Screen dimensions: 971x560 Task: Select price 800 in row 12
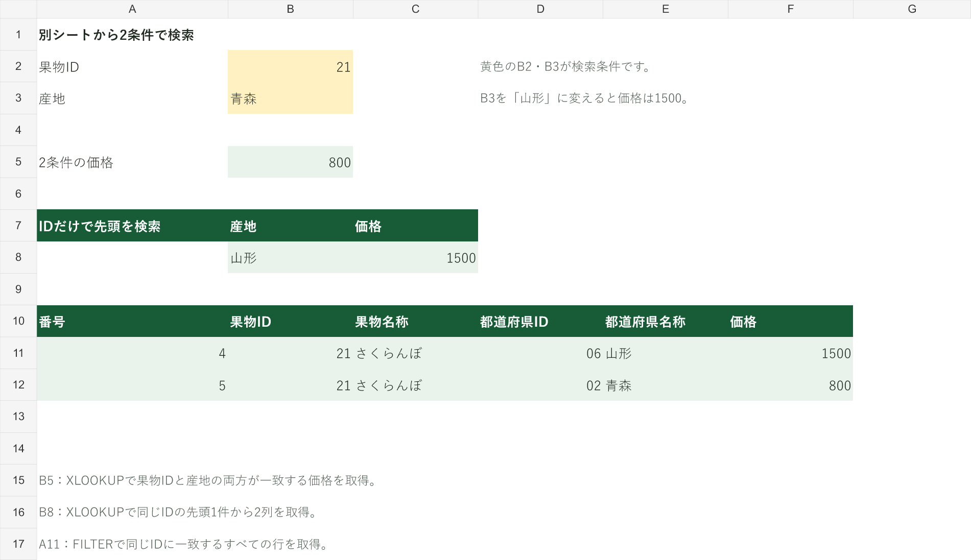pyautogui.click(x=790, y=385)
